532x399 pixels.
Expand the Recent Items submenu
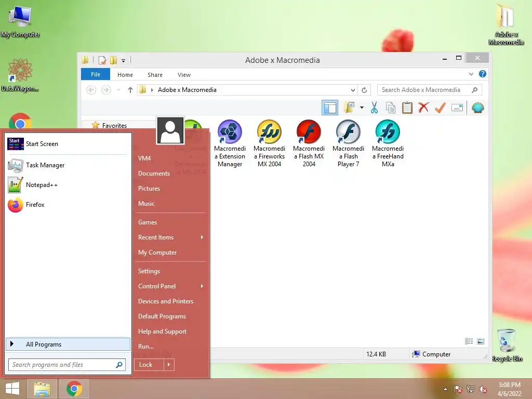[170, 237]
